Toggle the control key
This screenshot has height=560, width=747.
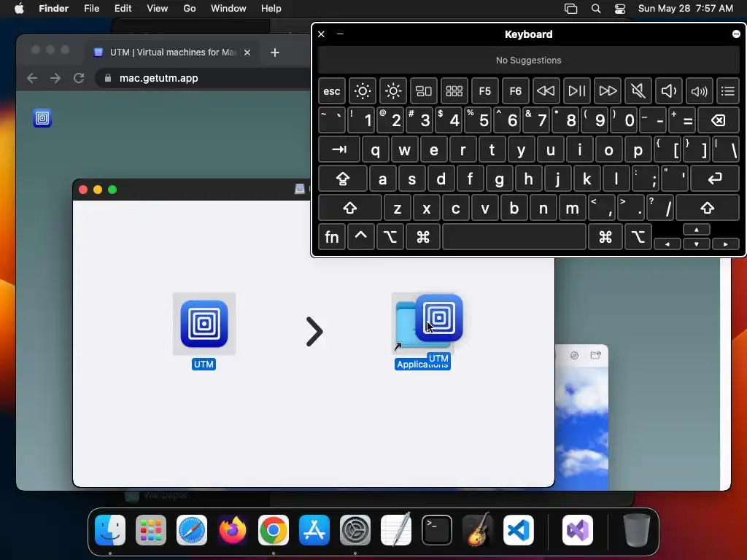coord(360,237)
